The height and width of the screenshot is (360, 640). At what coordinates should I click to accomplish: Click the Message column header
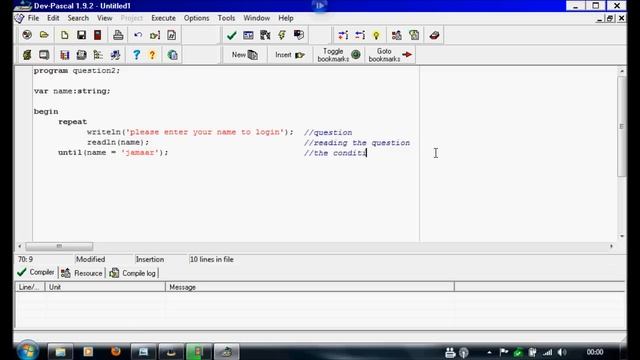[310, 287]
